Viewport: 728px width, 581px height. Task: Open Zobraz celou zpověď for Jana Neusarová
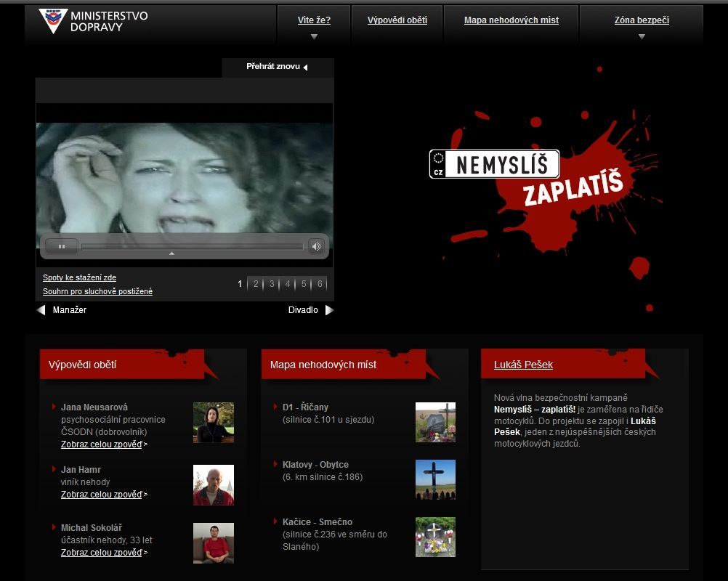click(102, 444)
